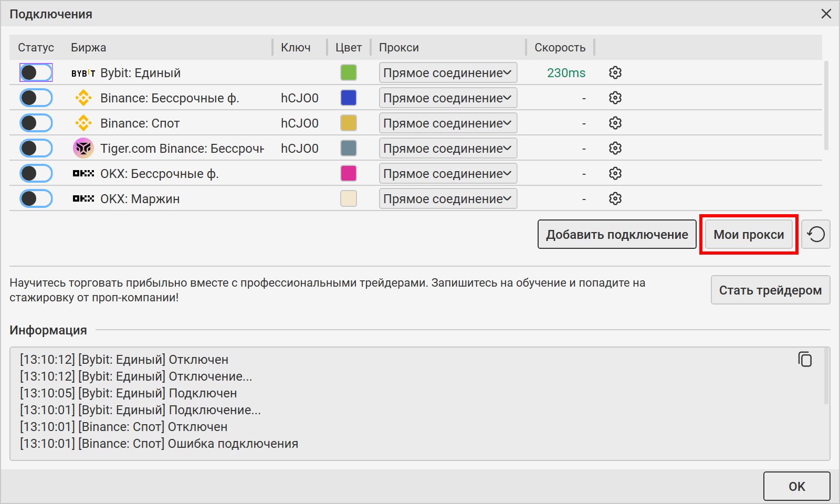This screenshot has width=840, height=504.
Task: Click the Биржа column header
Action: 89,47
